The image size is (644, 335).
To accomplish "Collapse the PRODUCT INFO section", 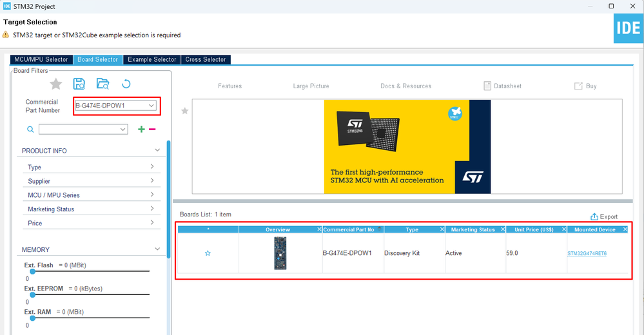I will coord(157,150).
